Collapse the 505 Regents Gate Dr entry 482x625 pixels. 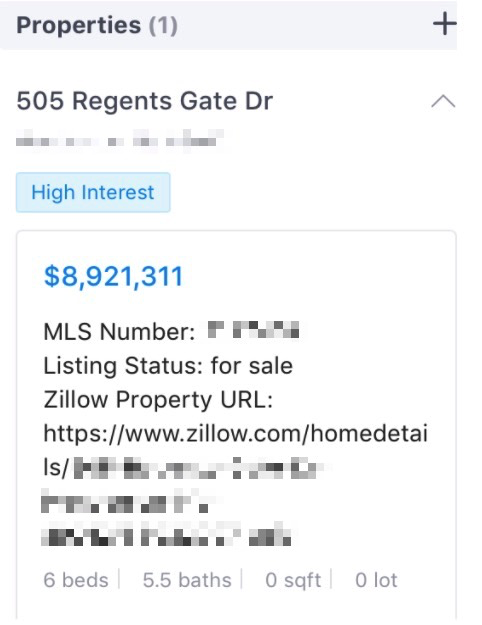point(443,102)
